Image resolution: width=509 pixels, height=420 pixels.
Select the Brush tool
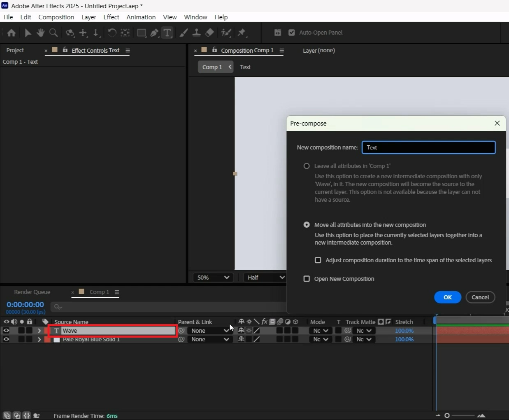tap(184, 33)
